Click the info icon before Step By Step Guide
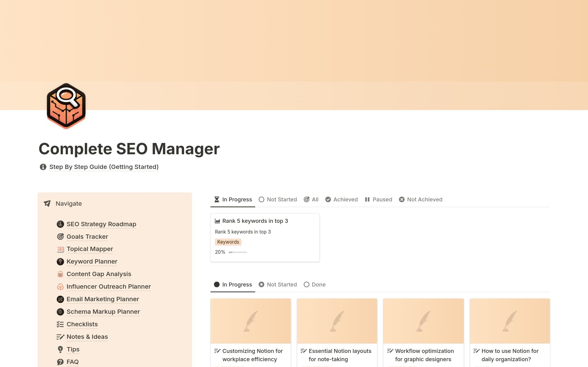 pos(43,167)
